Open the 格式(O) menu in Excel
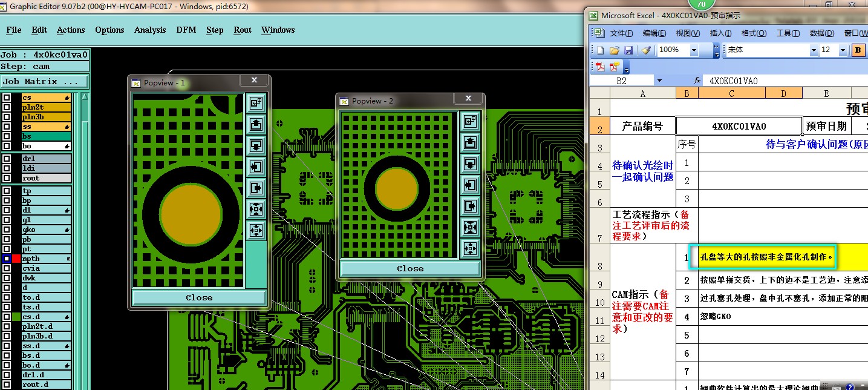The width and height of the screenshot is (868, 390). pyautogui.click(x=754, y=33)
